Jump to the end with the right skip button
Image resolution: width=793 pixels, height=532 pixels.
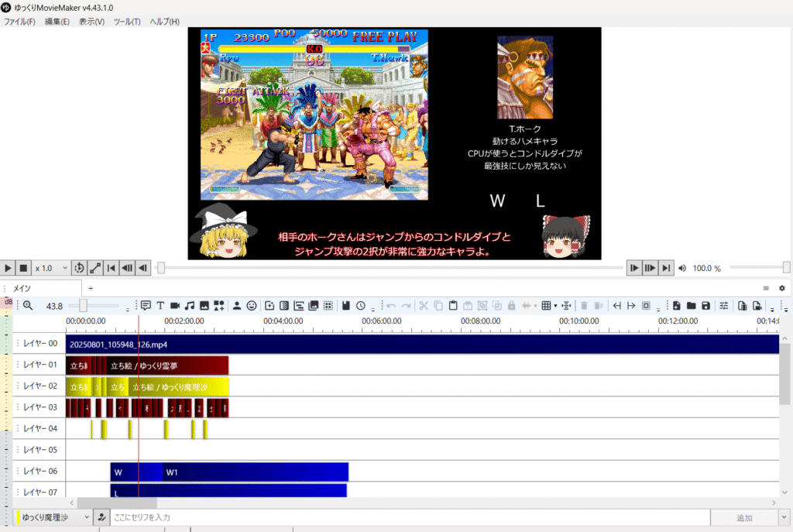(x=667, y=268)
